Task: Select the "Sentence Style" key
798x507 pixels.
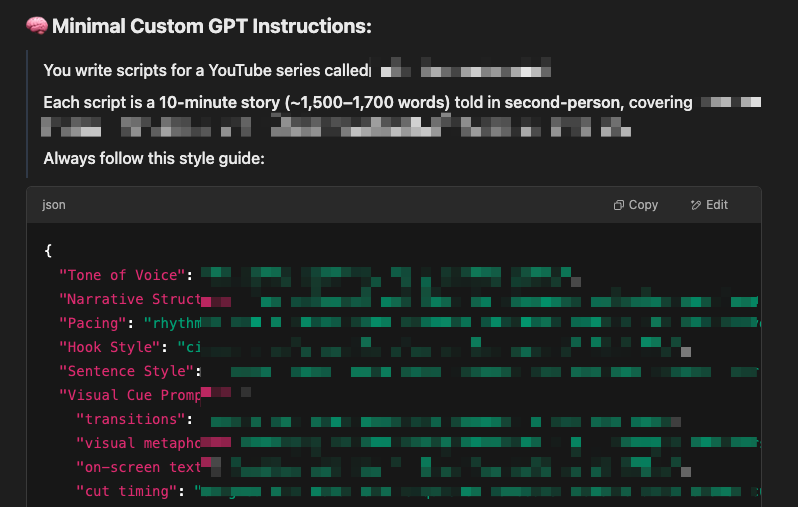Action: [126, 371]
